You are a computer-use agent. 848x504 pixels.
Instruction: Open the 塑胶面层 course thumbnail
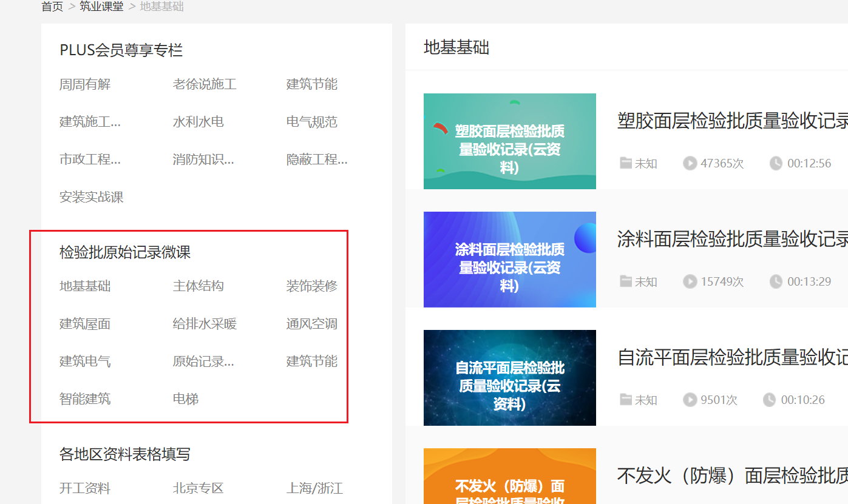509,141
